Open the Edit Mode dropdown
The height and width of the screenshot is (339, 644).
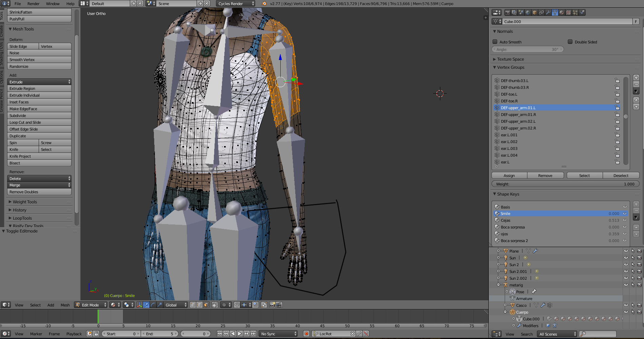[91, 305]
